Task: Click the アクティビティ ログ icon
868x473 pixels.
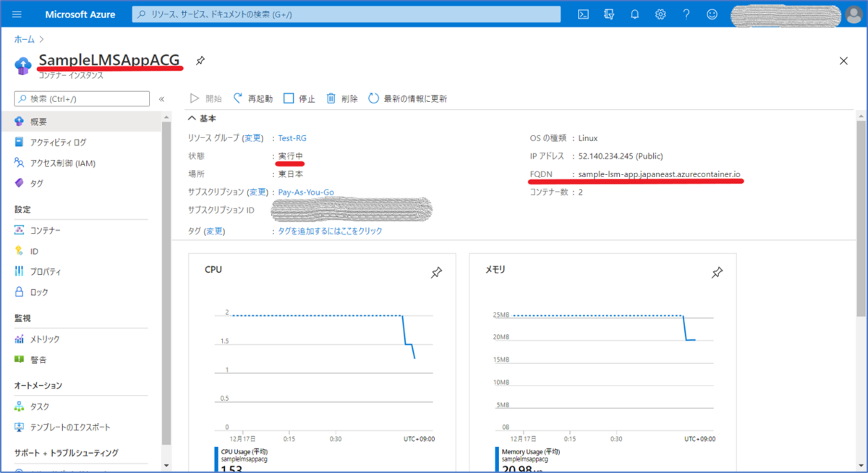Action: pyautogui.click(x=20, y=142)
